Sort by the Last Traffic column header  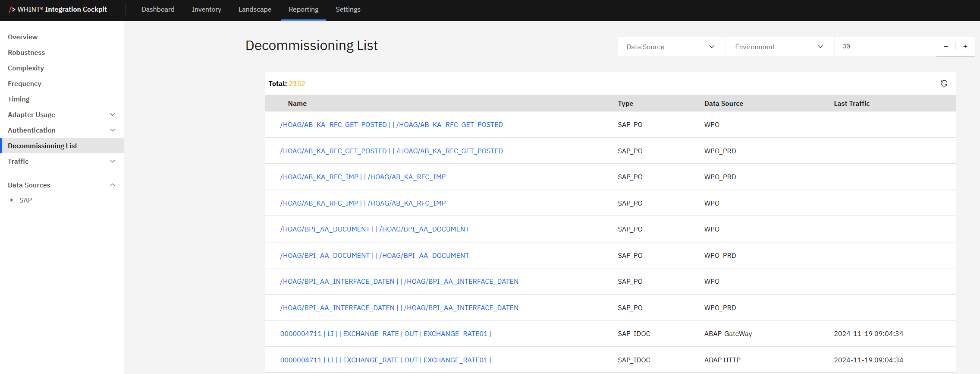851,104
